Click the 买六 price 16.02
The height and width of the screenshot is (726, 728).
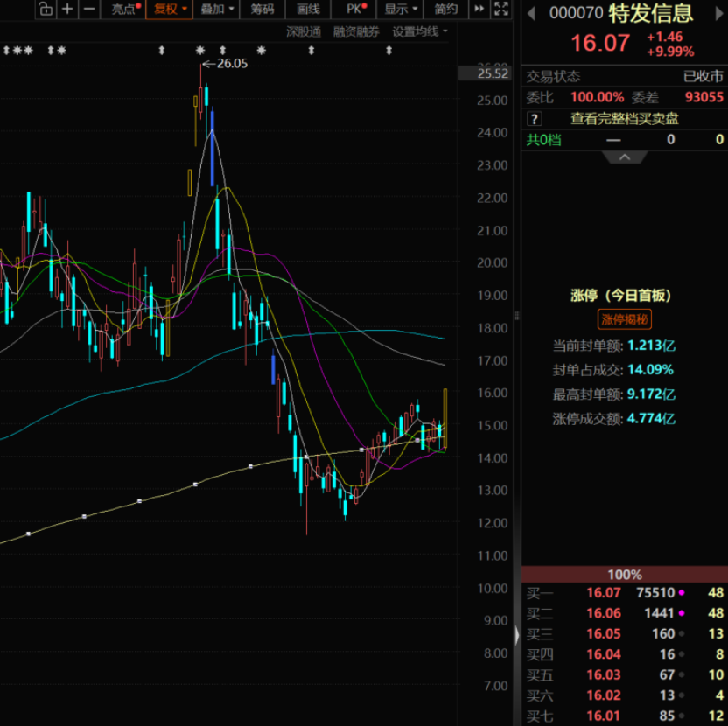click(604, 695)
